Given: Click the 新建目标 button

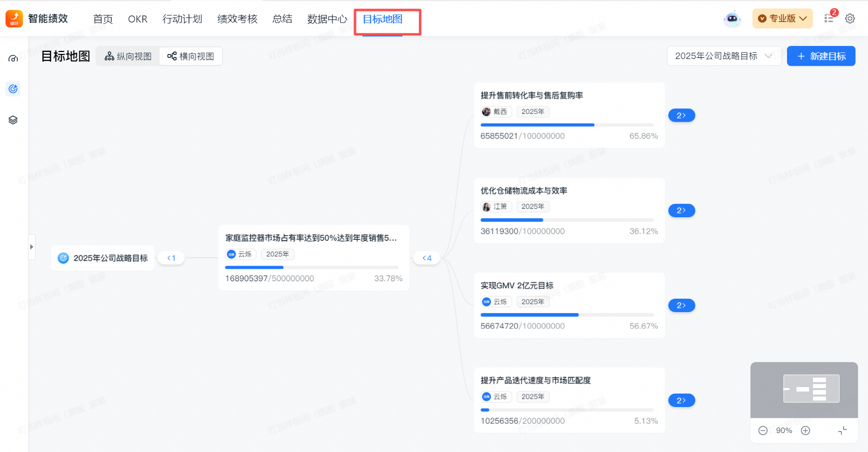Looking at the screenshot, I should pos(821,56).
